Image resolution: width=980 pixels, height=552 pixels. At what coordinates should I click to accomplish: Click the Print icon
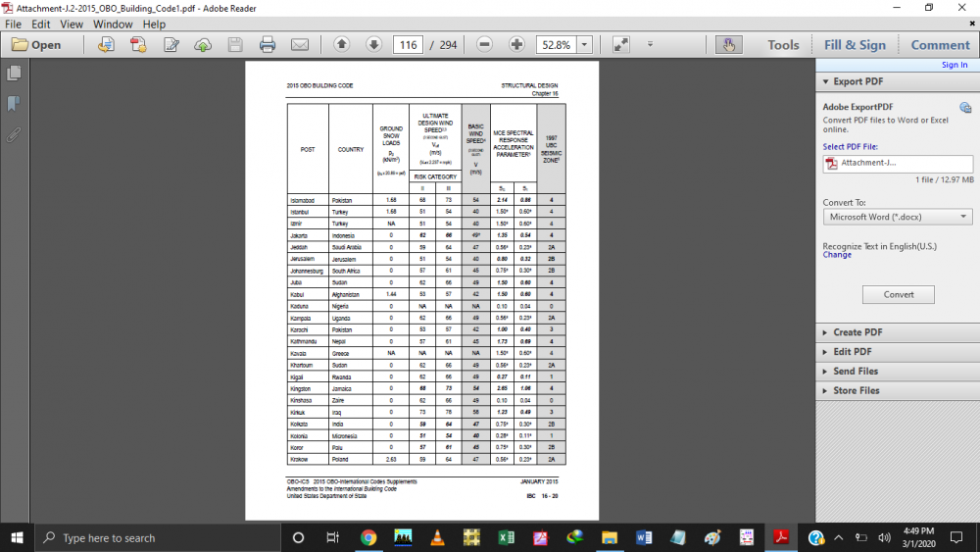[268, 45]
